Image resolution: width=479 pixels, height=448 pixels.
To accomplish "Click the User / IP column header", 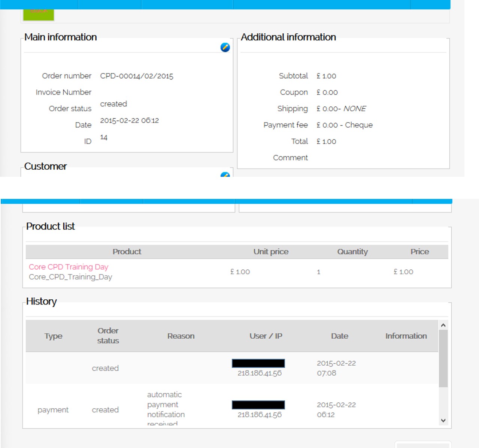I will click(x=266, y=336).
